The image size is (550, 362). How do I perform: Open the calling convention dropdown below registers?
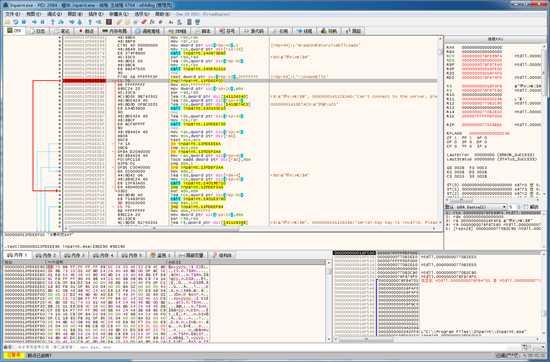click(476, 207)
